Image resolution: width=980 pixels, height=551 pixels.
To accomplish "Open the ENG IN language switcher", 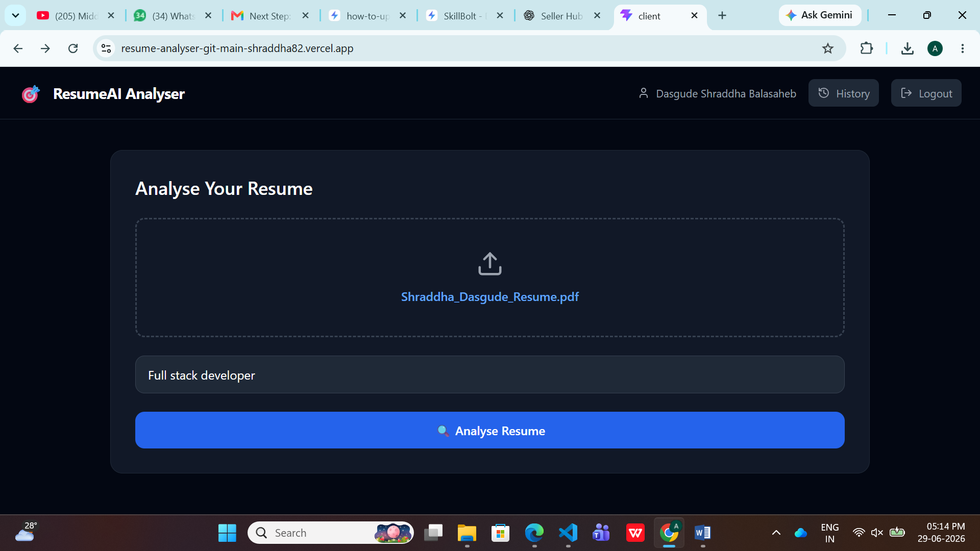I will tap(830, 533).
